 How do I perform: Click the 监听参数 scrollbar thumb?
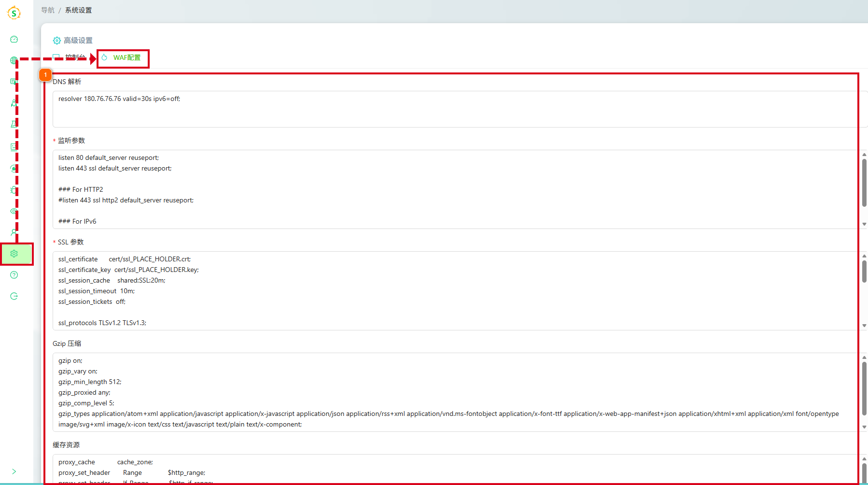(864, 183)
